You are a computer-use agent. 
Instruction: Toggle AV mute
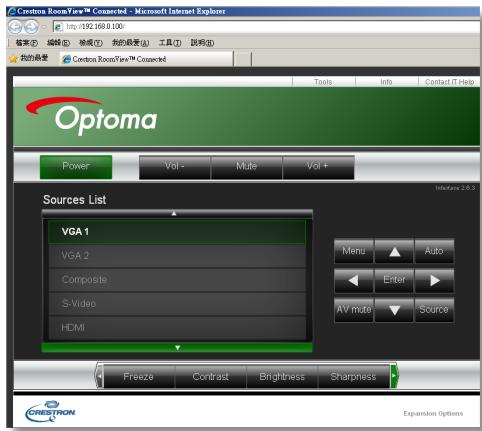354,310
